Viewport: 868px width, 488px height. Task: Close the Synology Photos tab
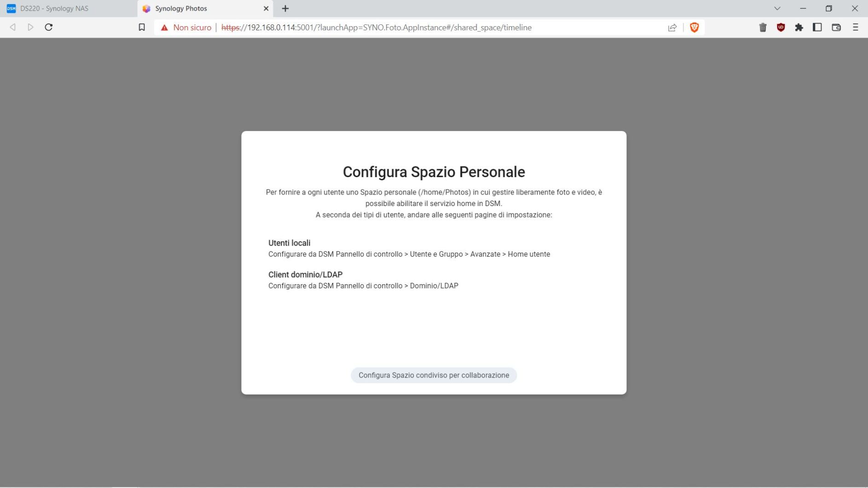(266, 9)
